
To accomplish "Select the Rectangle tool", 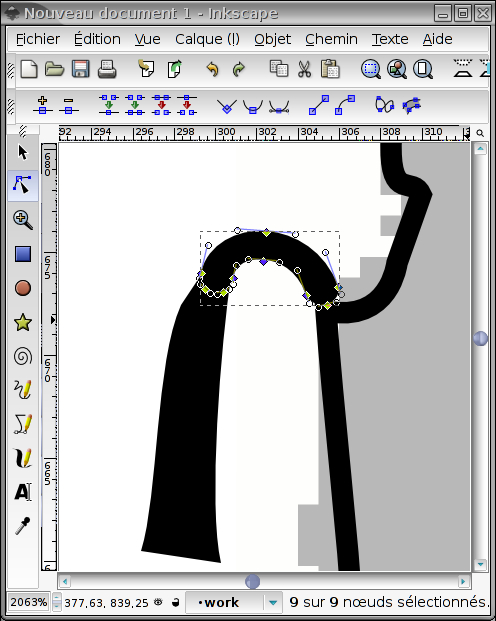I will (23, 254).
